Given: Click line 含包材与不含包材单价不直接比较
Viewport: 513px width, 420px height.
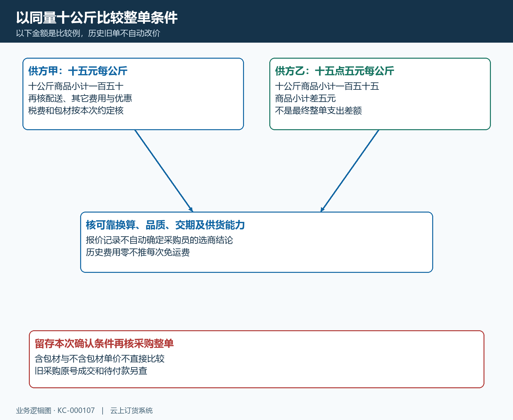Looking at the screenshot, I should tap(100, 359).
